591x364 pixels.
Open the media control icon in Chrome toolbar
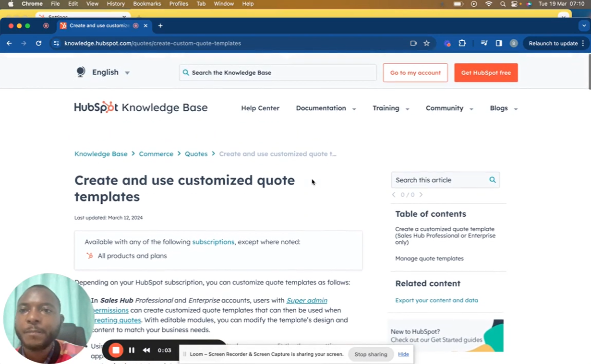[484, 43]
